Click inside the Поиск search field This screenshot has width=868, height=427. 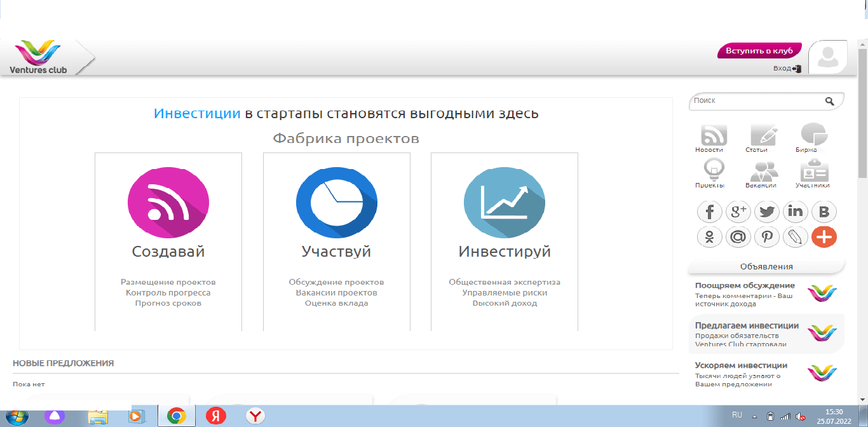pyautogui.click(x=756, y=101)
